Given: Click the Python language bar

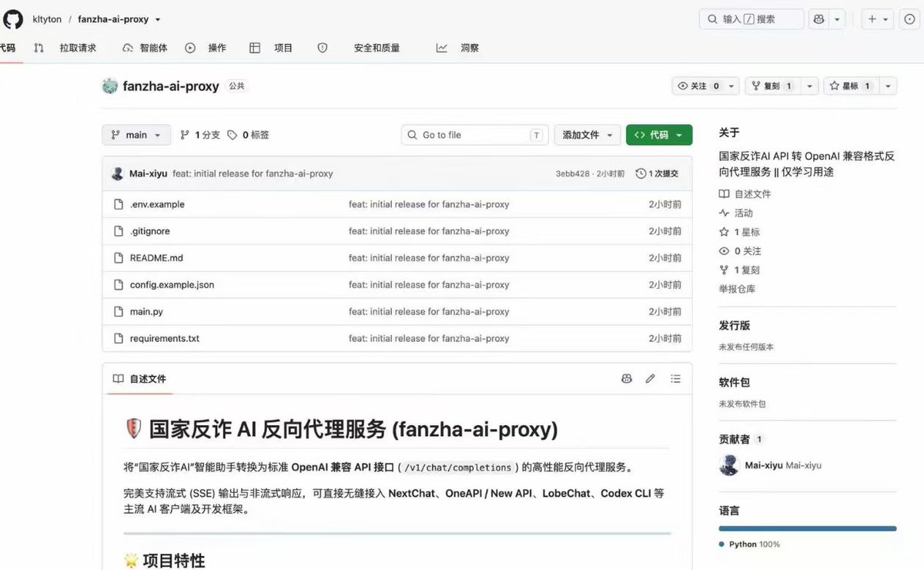Looking at the screenshot, I should (808, 528).
